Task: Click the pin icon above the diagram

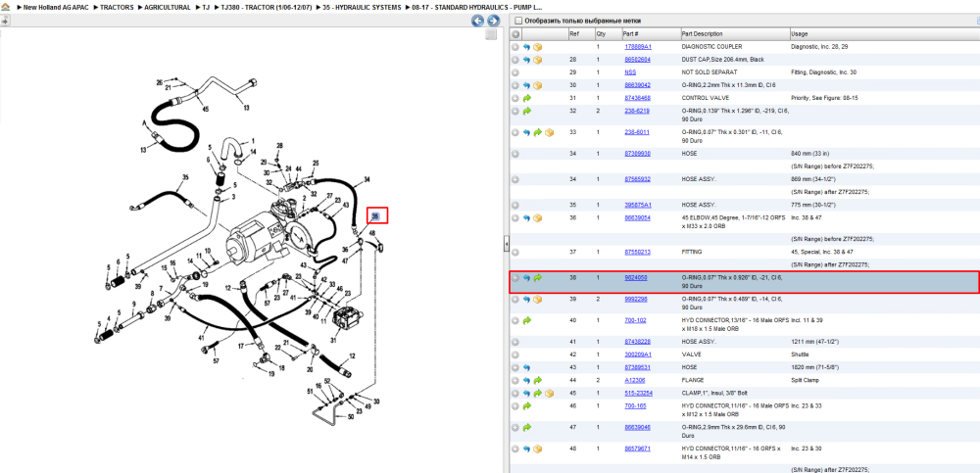Action: click(5, 21)
